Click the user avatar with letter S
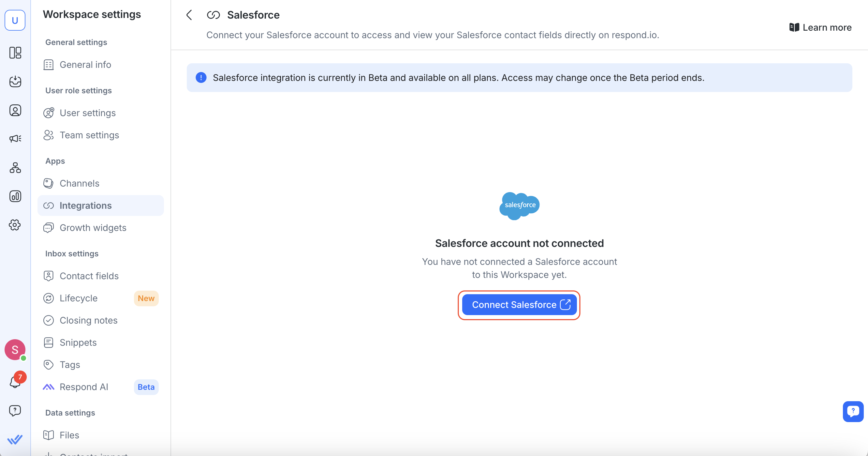This screenshot has height=456, width=868. [15, 349]
